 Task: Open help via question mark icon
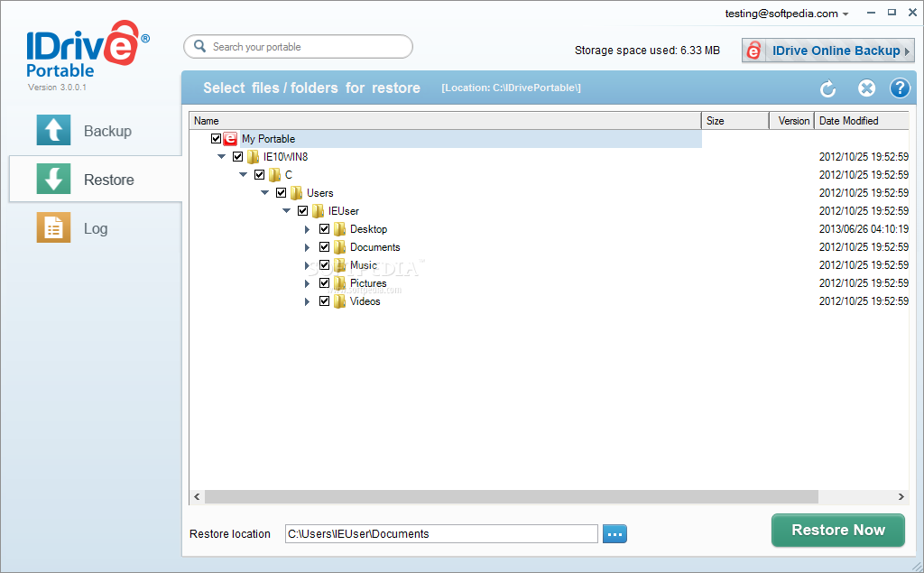(x=900, y=88)
